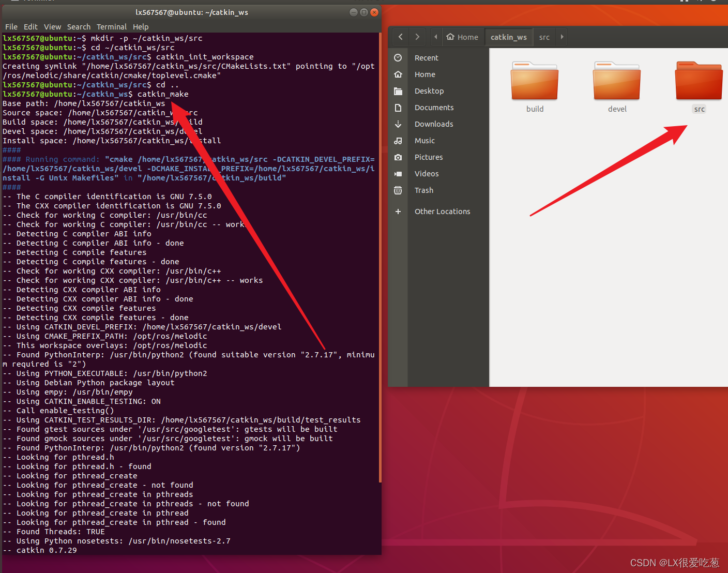The width and height of the screenshot is (728, 573).
Task: Go to the Home path button
Action: [463, 37]
